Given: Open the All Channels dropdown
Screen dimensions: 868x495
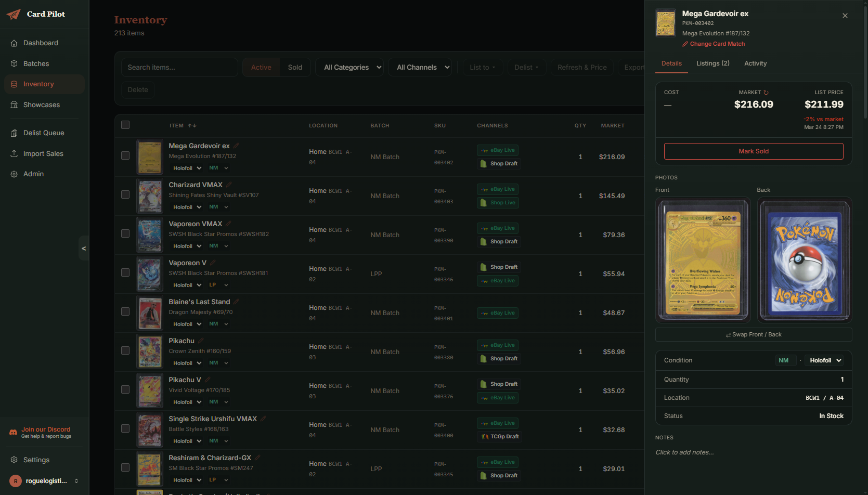Looking at the screenshot, I should tap(420, 67).
